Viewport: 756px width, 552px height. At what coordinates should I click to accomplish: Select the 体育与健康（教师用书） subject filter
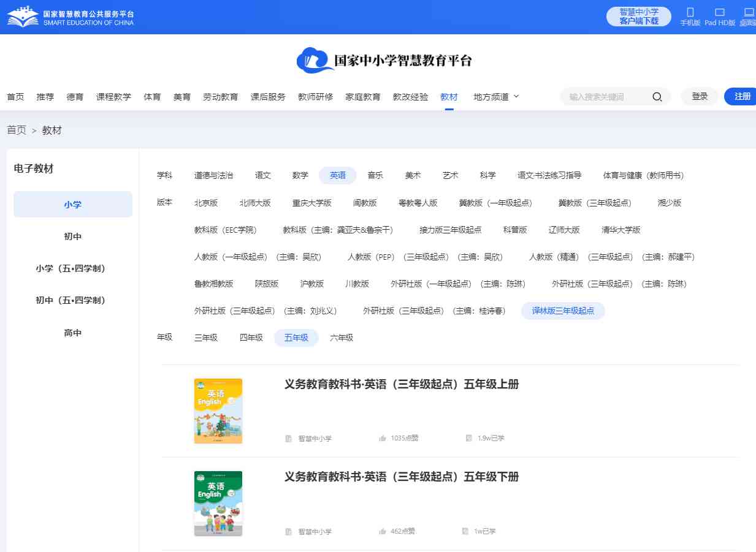643,175
